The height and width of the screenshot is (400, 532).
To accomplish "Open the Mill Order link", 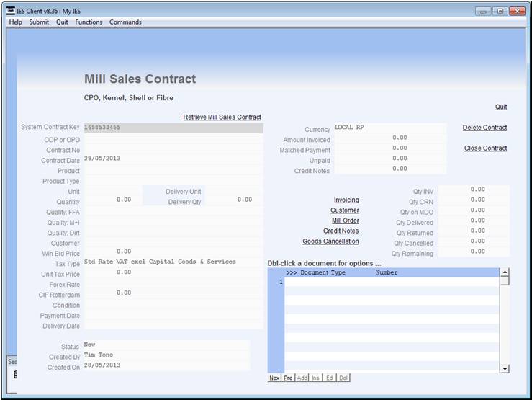I will 345,221.
